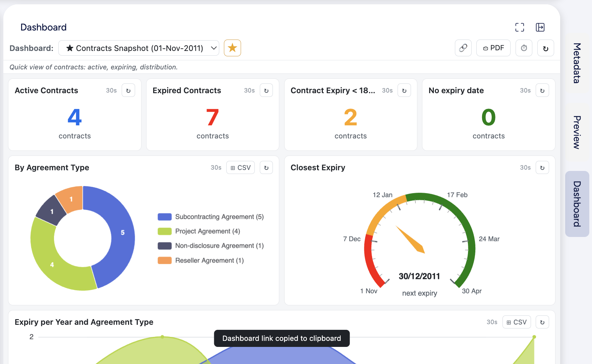The height and width of the screenshot is (364, 592).
Task: Download CSV for Expiry per Year chart
Action: pos(517,322)
